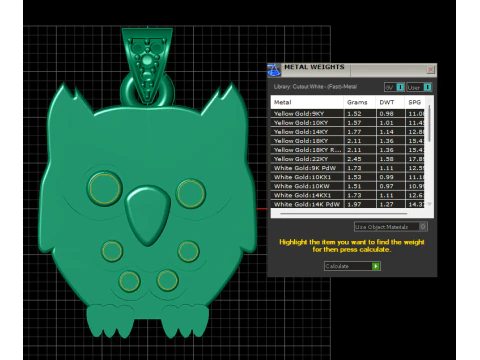
Task: Click the Calculate button
Action: pos(352,266)
